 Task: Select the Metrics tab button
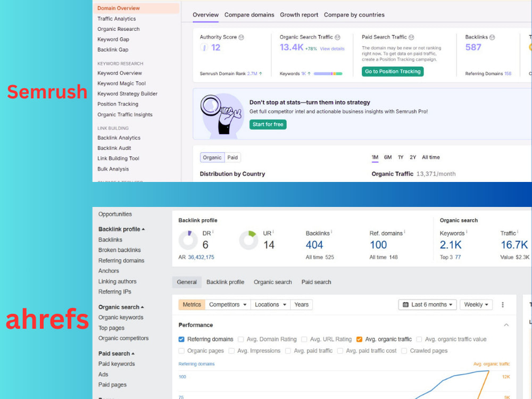point(192,305)
